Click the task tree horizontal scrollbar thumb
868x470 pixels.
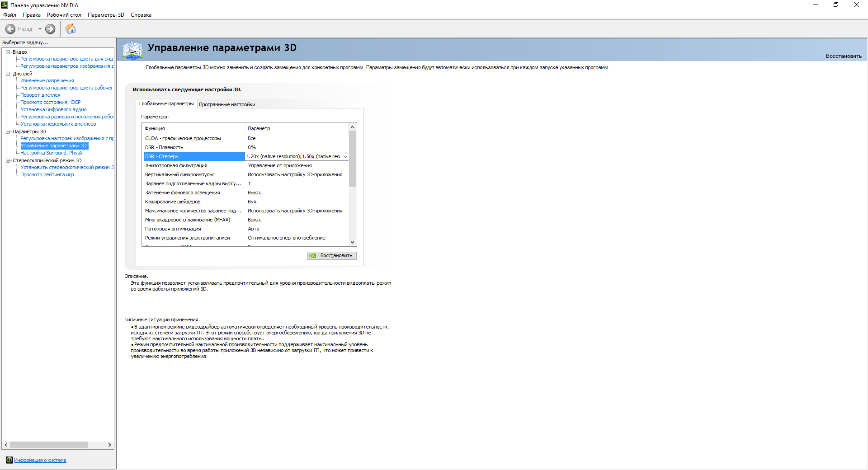(49, 445)
